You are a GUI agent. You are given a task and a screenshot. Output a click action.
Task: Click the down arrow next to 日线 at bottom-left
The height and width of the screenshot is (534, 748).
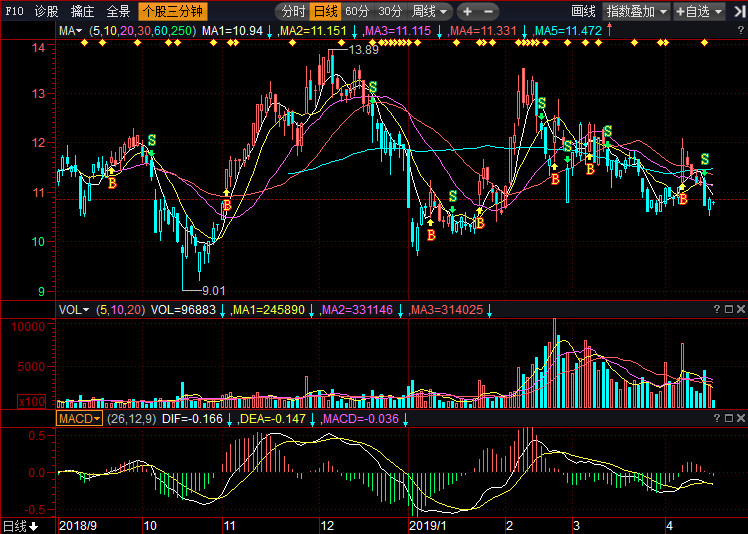(33, 526)
